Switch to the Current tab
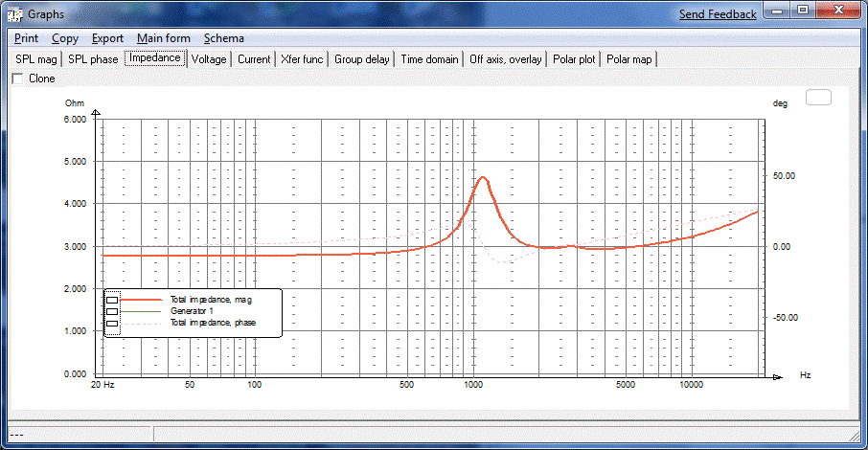This screenshot has width=868, height=450. point(254,59)
